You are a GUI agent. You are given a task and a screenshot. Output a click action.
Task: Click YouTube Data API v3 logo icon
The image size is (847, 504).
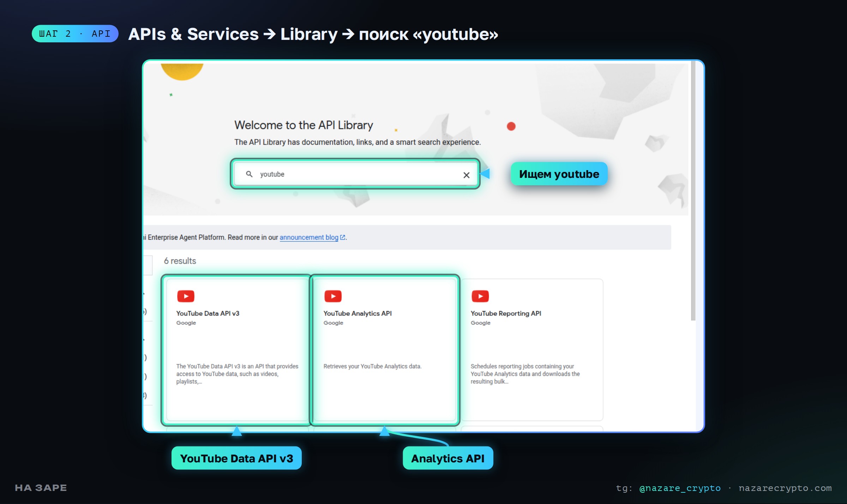(x=186, y=296)
